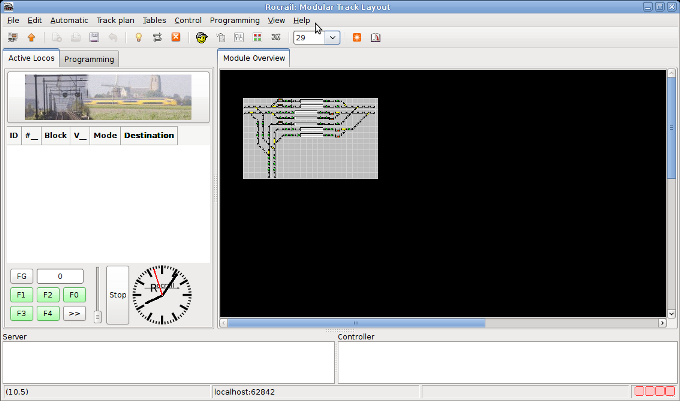This screenshot has width=680, height=401.
Task: Toggle the F1 loco function button
Action: 20,295
